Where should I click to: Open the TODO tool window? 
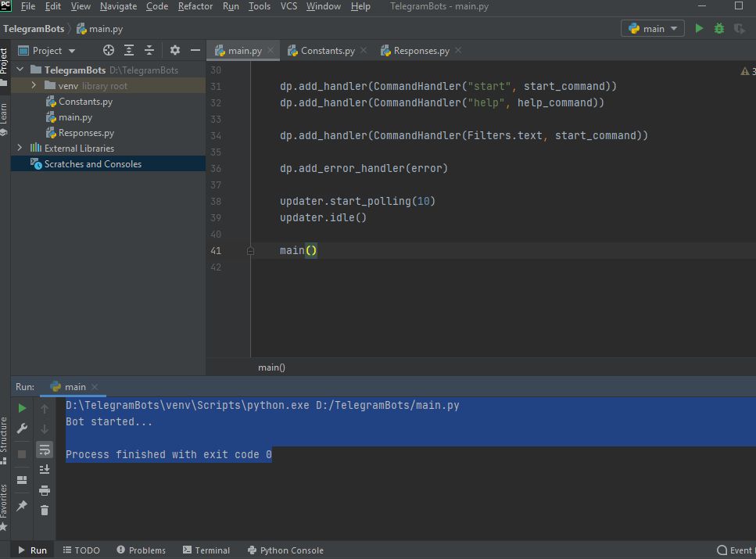pos(81,550)
